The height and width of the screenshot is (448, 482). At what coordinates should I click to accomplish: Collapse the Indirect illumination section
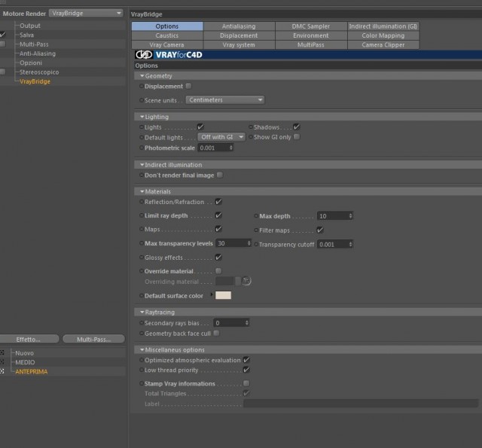coord(142,165)
